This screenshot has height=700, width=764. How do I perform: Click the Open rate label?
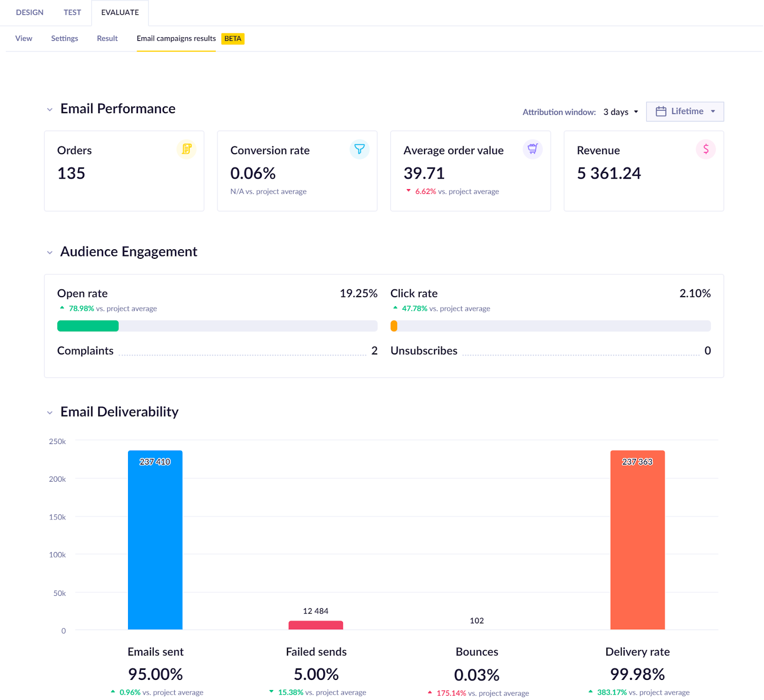[82, 293]
